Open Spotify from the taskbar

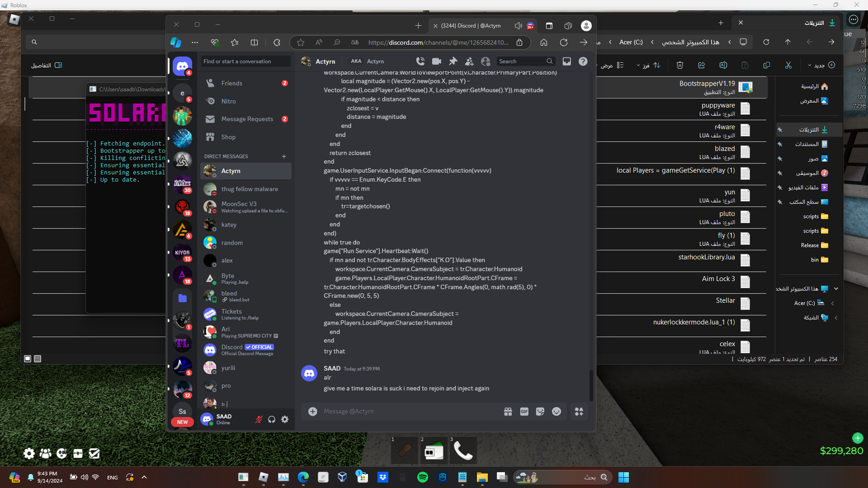coord(423,477)
